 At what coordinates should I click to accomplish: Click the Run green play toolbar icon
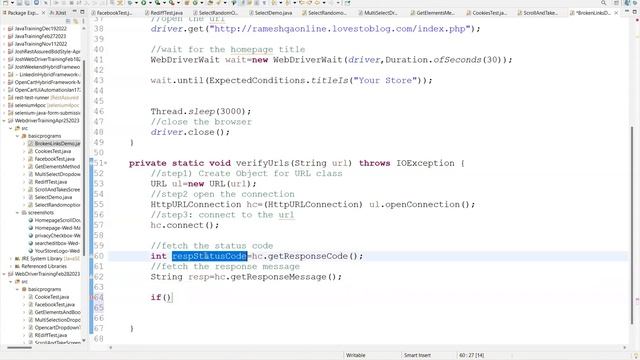(144, 3)
